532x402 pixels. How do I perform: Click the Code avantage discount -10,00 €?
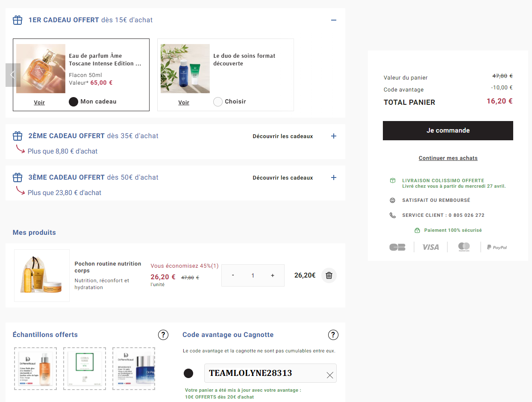click(x=502, y=88)
